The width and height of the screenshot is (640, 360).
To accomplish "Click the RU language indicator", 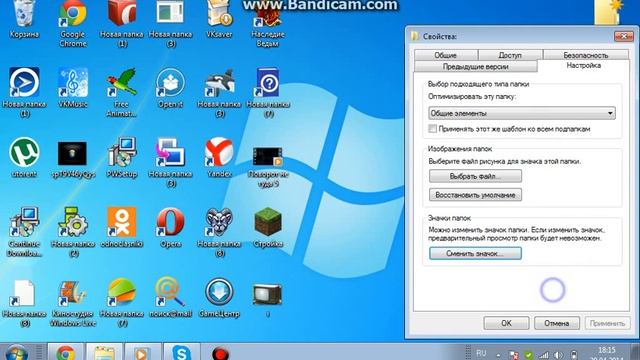I will coord(481,353).
